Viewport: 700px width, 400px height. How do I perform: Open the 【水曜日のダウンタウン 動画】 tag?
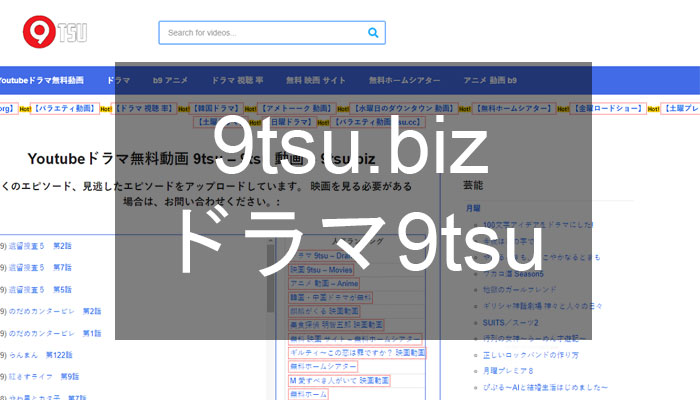click(404, 108)
